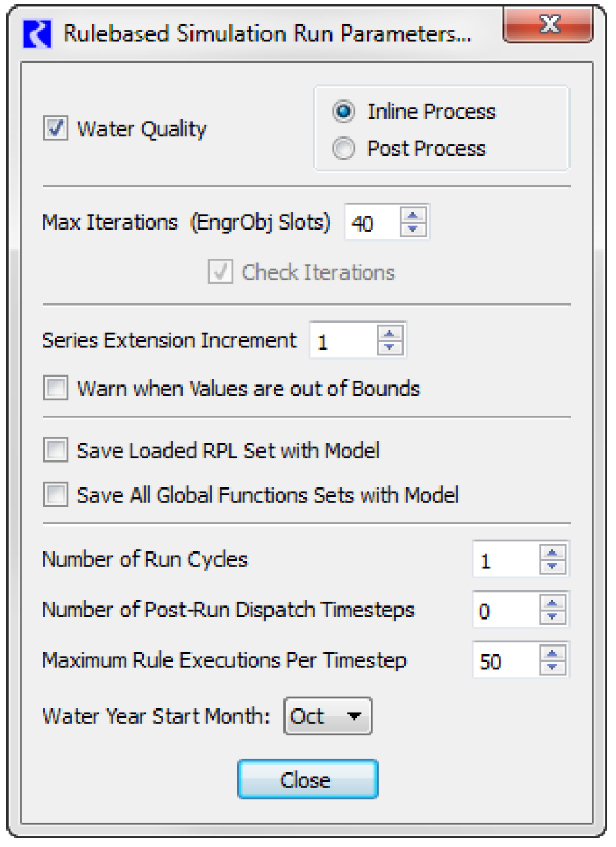Check Save All Global Functions Sets with Model

click(55, 495)
